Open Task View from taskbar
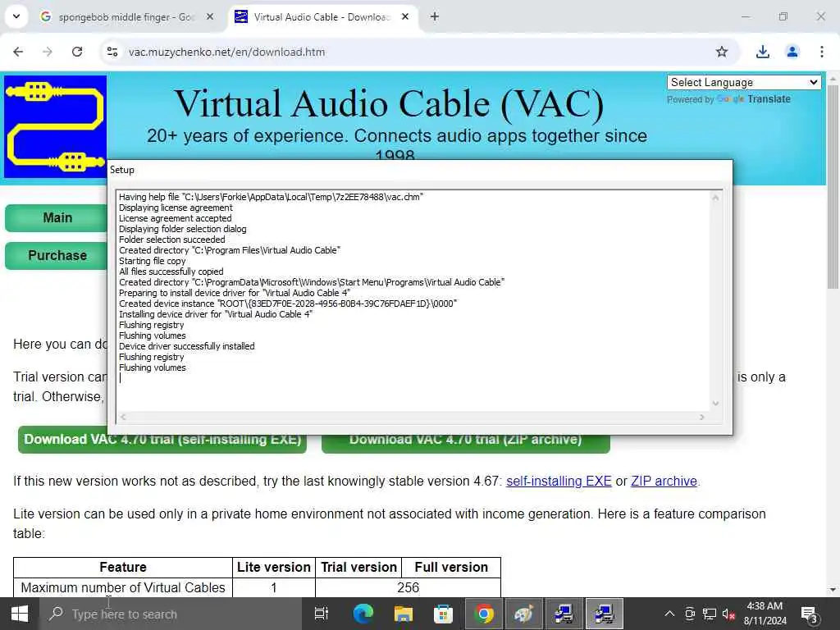The height and width of the screenshot is (630, 840). click(322, 614)
